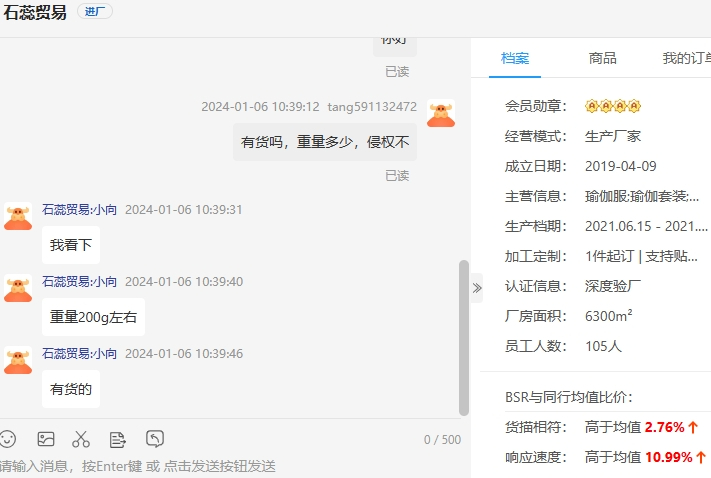
Task: Select the 有货的 message bubble
Action: [71, 389]
